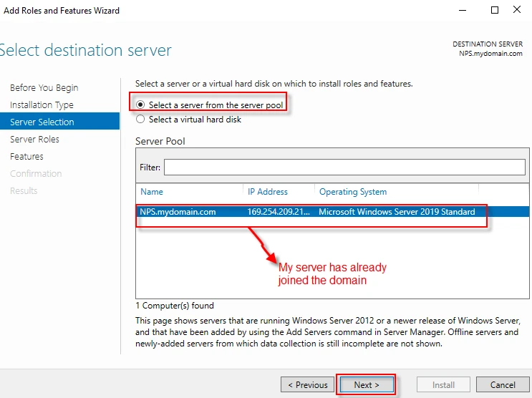The height and width of the screenshot is (398, 532).
Task: Click the Previous button
Action: (308, 385)
